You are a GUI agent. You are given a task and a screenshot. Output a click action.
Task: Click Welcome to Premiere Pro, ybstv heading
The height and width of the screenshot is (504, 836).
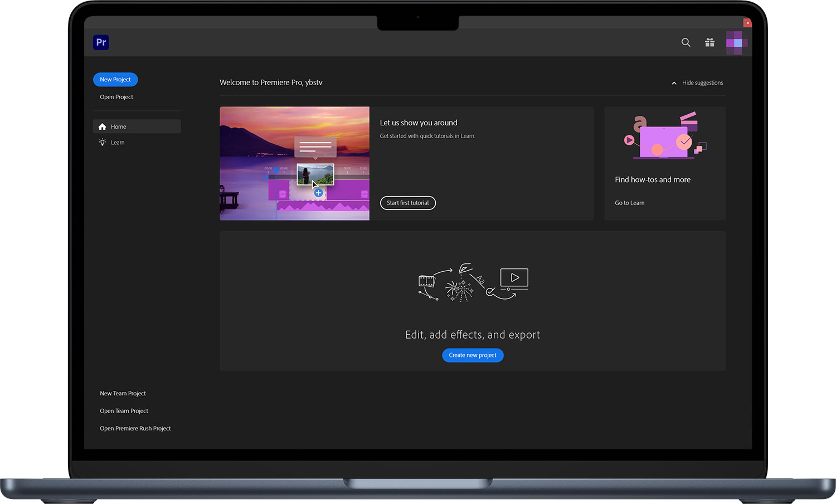click(x=271, y=82)
